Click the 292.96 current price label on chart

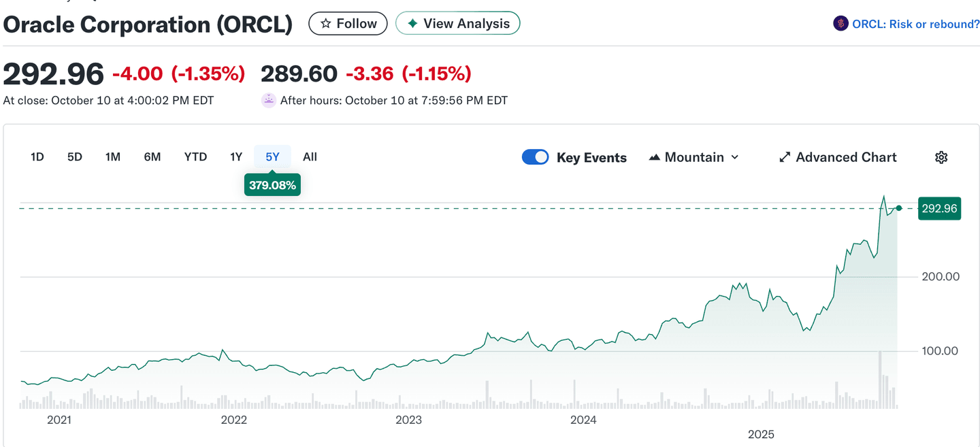(939, 208)
